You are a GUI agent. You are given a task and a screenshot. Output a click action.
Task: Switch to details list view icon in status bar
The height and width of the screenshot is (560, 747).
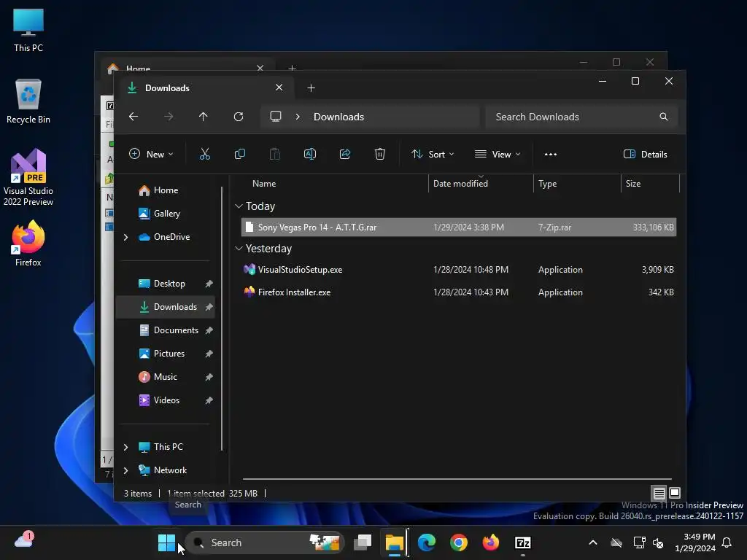(659, 493)
